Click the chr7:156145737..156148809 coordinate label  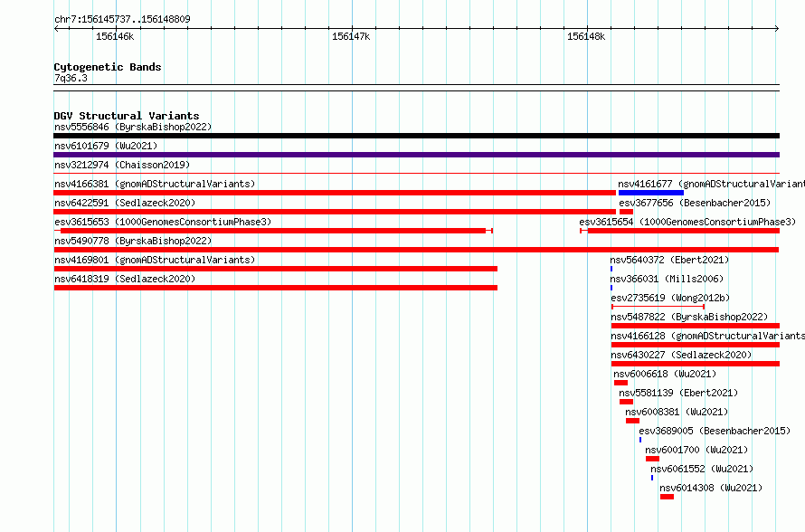coord(122,19)
